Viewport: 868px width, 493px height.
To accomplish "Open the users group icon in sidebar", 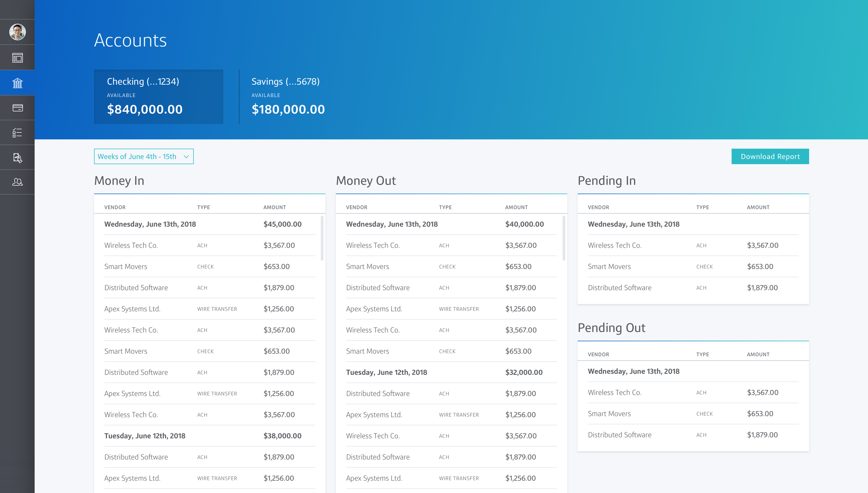I will click(x=17, y=182).
